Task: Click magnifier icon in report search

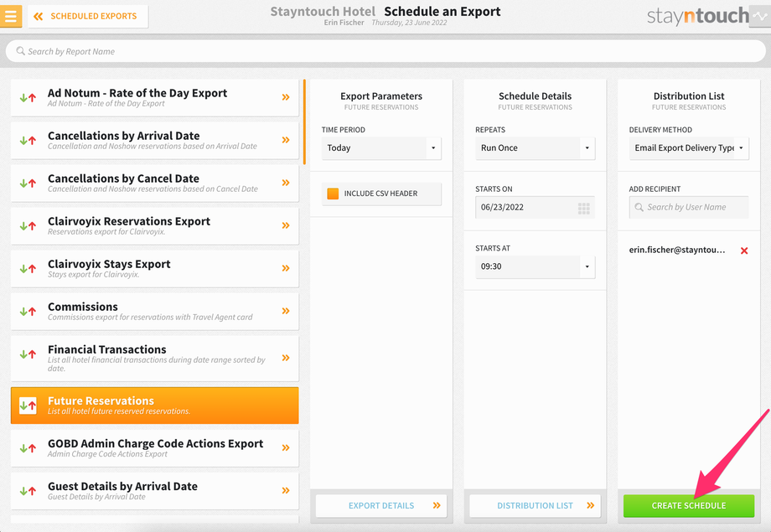Action: point(20,51)
